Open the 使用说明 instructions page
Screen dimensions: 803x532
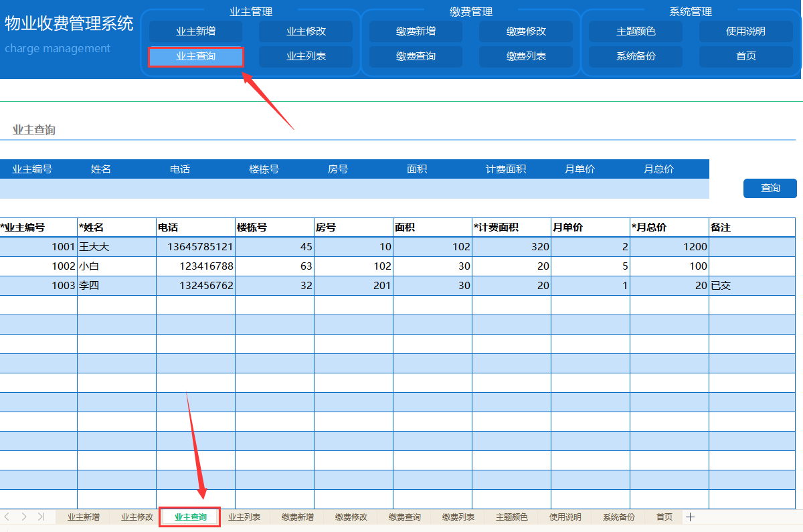pyautogui.click(x=745, y=31)
